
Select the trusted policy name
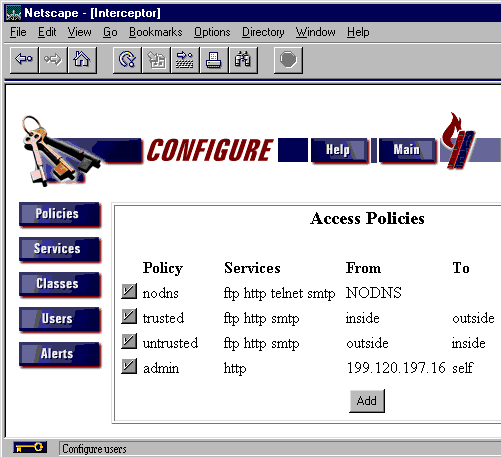point(163,318)
